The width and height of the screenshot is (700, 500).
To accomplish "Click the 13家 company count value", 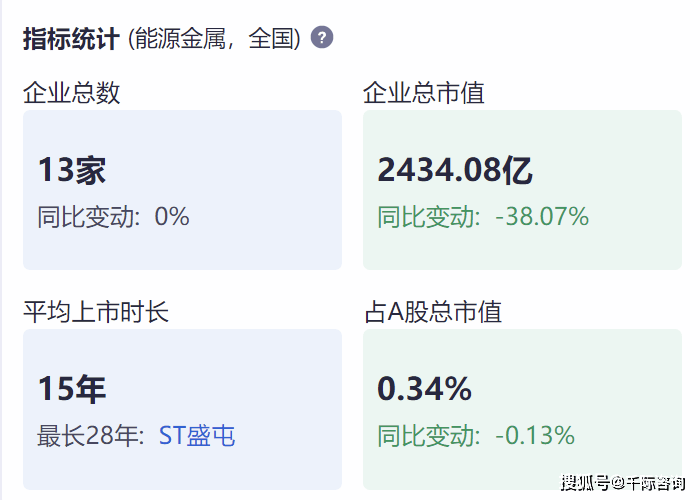I will (x=72, y=170).
